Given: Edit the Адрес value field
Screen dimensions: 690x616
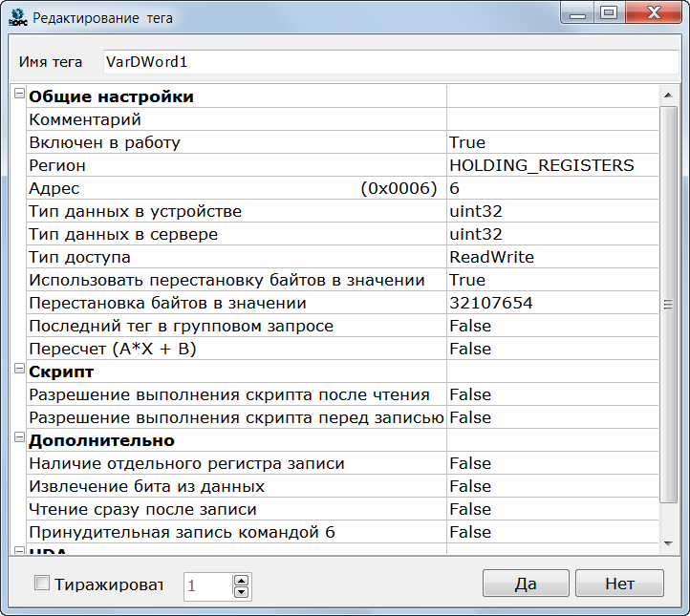Looking at the screenshot, I should point(550,188).
